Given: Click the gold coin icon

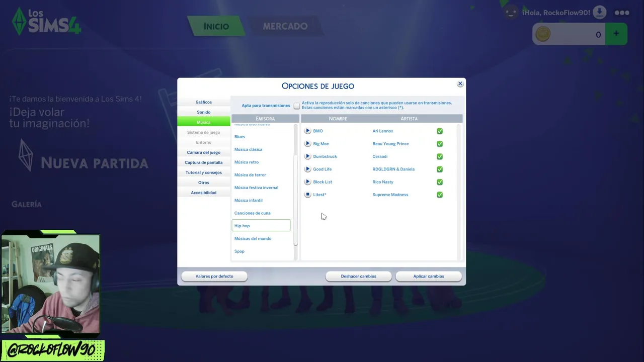Looking at the screenshot, I should 543,34.
